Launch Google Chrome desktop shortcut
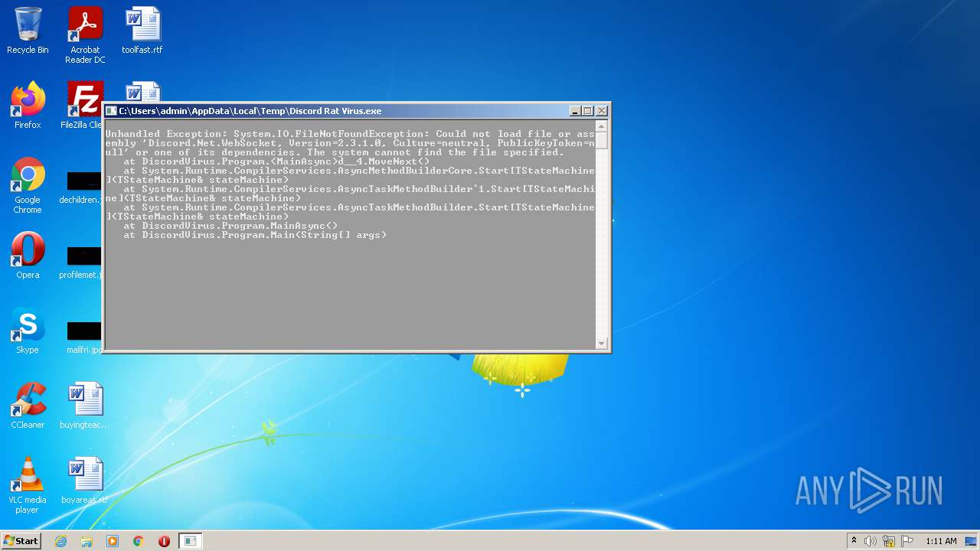 28,186
